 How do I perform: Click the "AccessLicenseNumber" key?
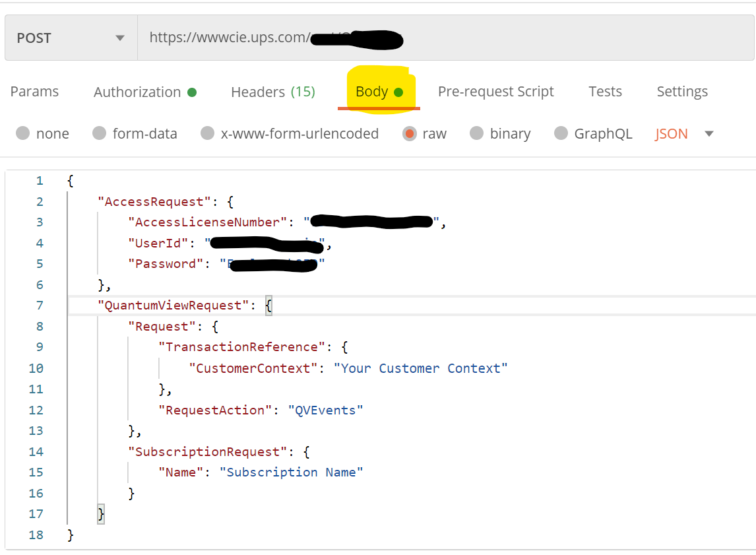[x=207, y=222]
